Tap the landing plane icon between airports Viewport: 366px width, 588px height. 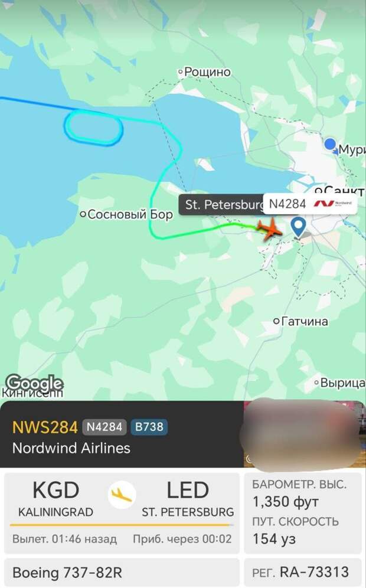[122, 494]
